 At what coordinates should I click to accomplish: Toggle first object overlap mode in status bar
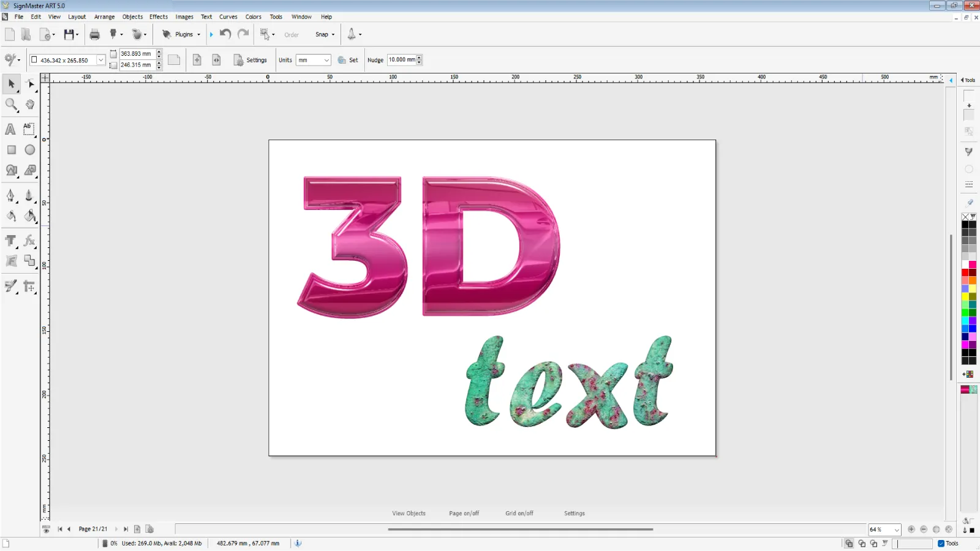[x=849, y=544]
